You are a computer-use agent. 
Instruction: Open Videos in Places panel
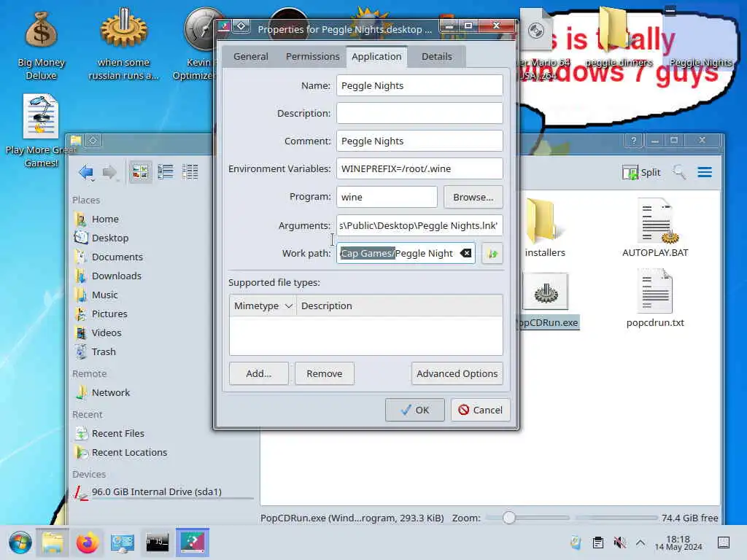(x=107, y=332)
